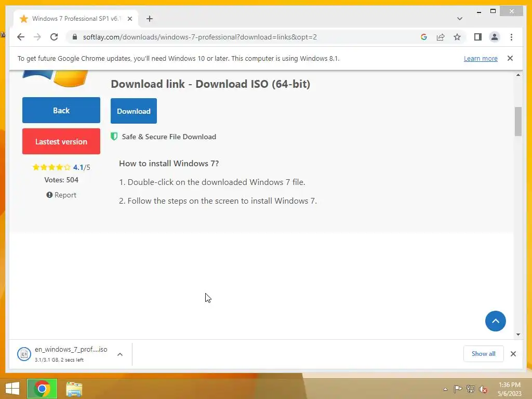Click the share page icon
This screenshot has height=399, width=532.
coord(441,37)
